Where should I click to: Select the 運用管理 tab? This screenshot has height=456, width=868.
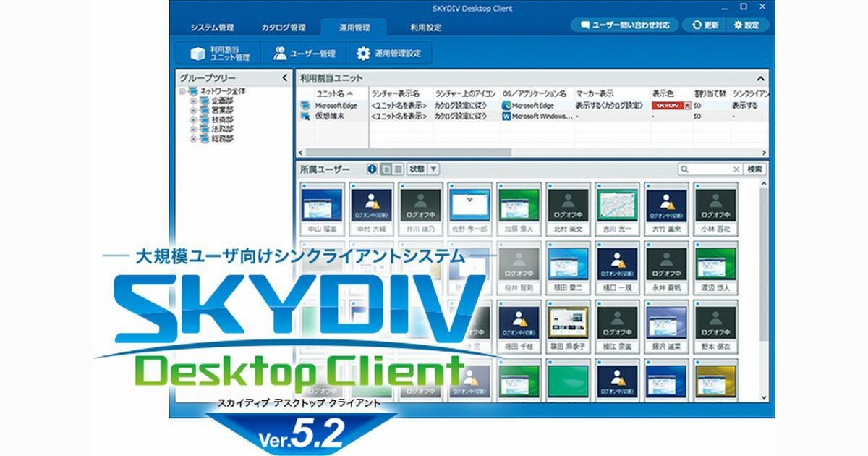(354, 28)
